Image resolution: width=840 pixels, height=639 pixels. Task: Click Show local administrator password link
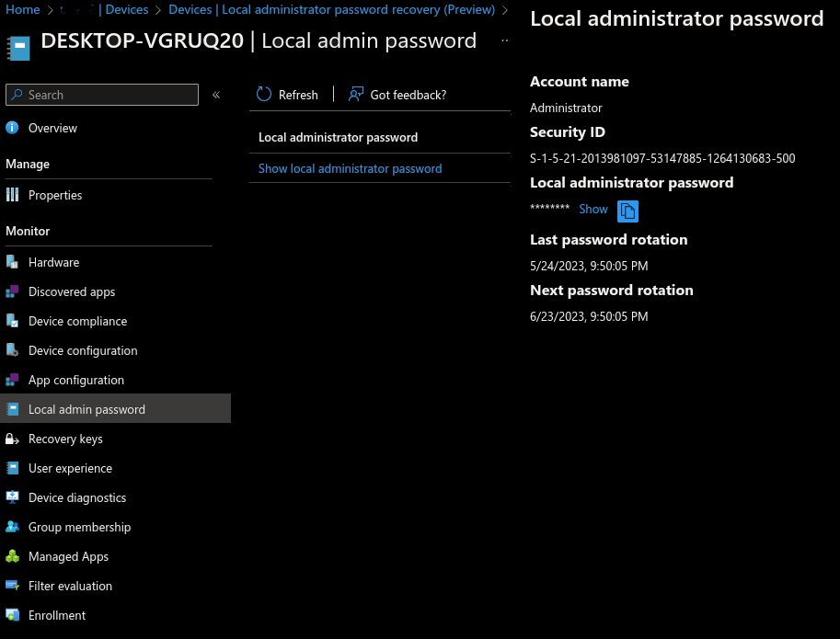pyautogui.click(x=350, y=168)
